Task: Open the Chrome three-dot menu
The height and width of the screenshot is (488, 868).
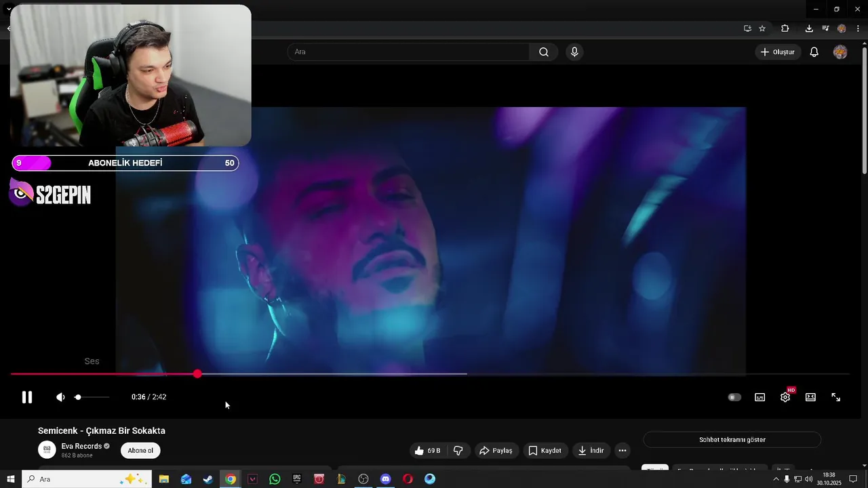Action: [858, 28]
